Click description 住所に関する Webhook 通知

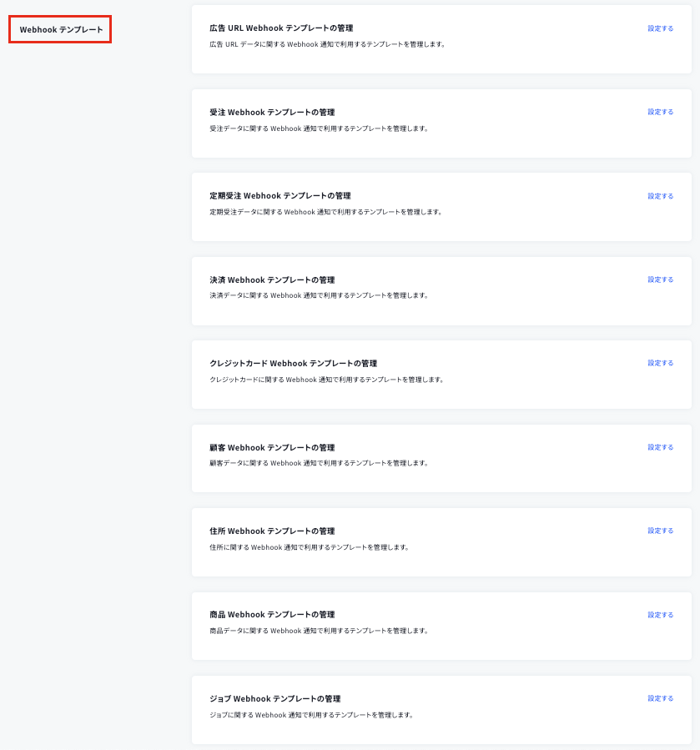click(310, 547)
